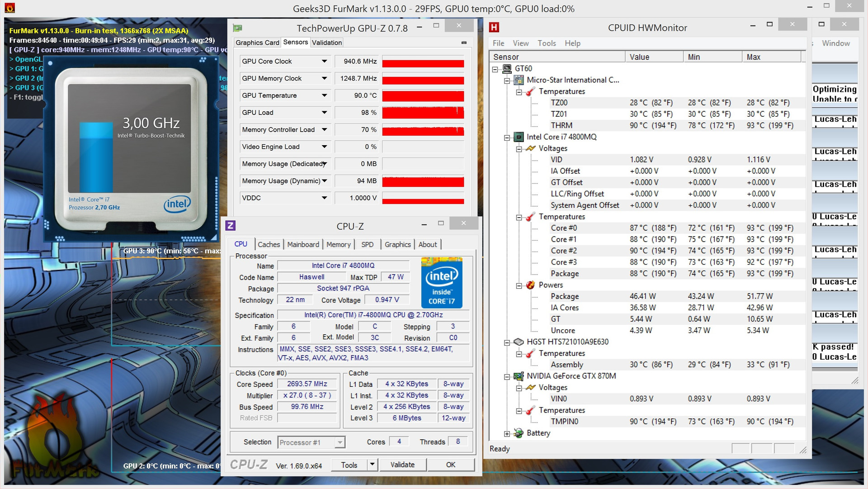The image size is (868, 489).
Task: Select NVIDIA GeForce GTX 870M node icon
Action: tap(519, 376)
